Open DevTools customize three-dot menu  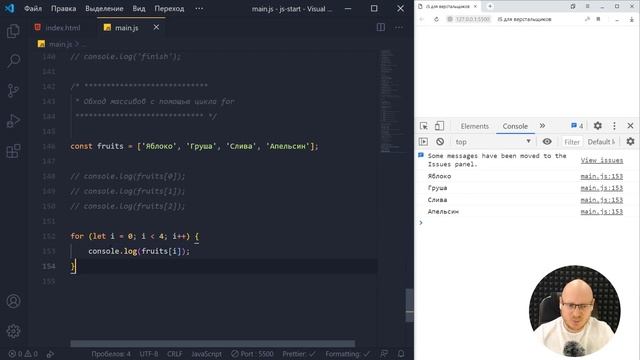pyautogui.click(x=614, y=126)
